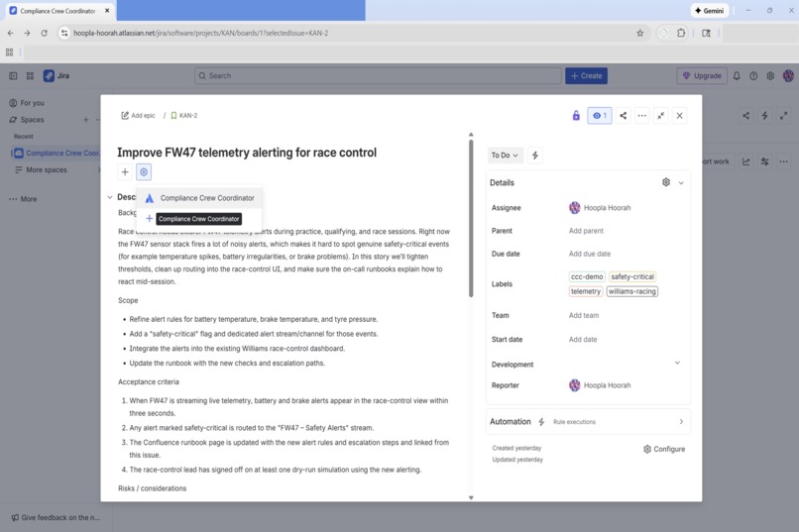Click Add epic in the issue breadcrumb
Viewport: 799px width, 532px height.
(138, 116)
